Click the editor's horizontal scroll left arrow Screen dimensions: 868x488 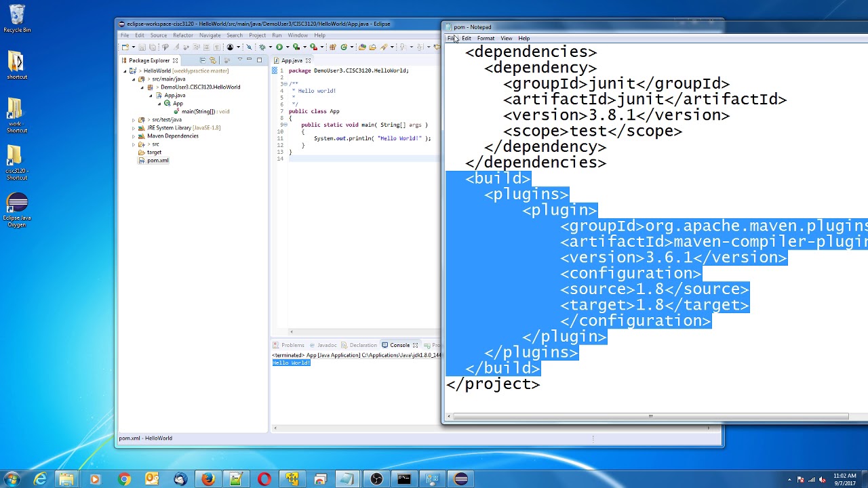coord(291,331)
